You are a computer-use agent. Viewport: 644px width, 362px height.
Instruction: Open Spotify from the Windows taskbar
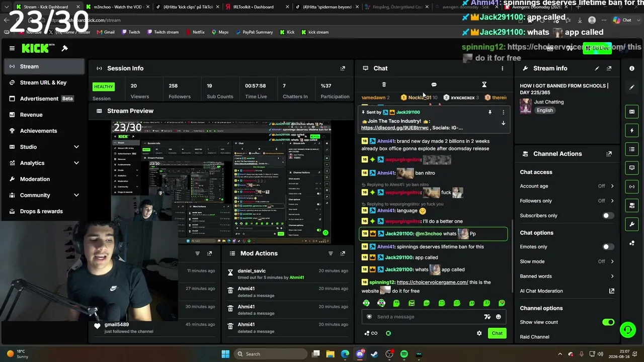[404, 354]
